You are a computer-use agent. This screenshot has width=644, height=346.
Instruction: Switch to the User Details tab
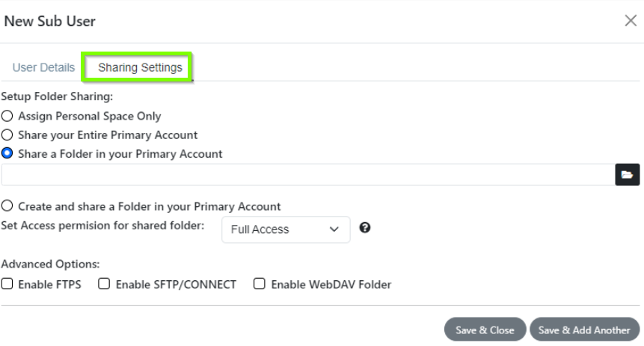(x=43, y=67)
